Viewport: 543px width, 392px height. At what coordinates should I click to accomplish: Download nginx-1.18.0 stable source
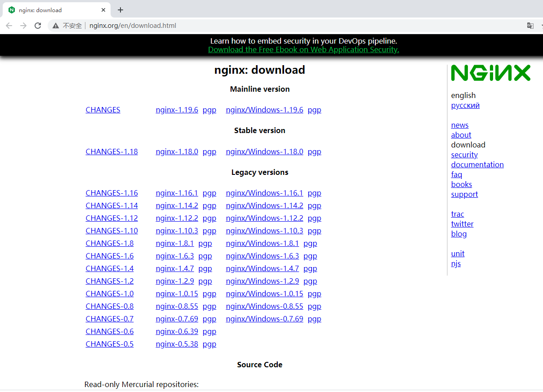[177, 151]
